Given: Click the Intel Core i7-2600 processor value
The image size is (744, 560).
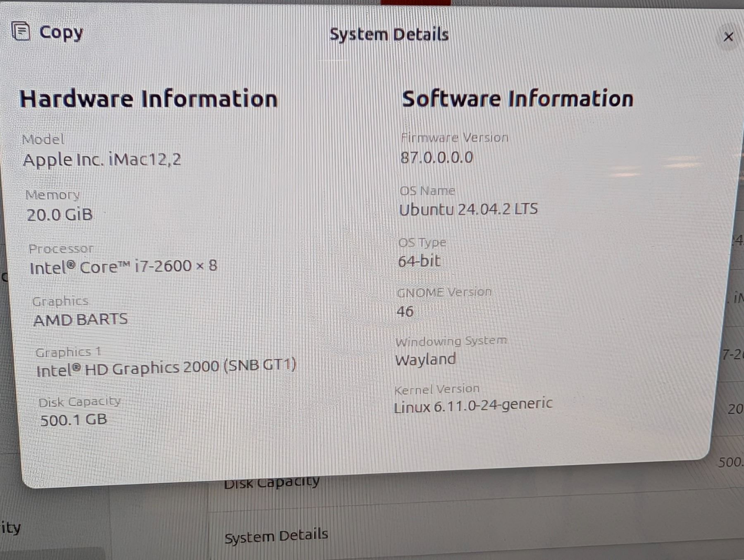Looking at the screenshot, I should (x=123, y=267).
